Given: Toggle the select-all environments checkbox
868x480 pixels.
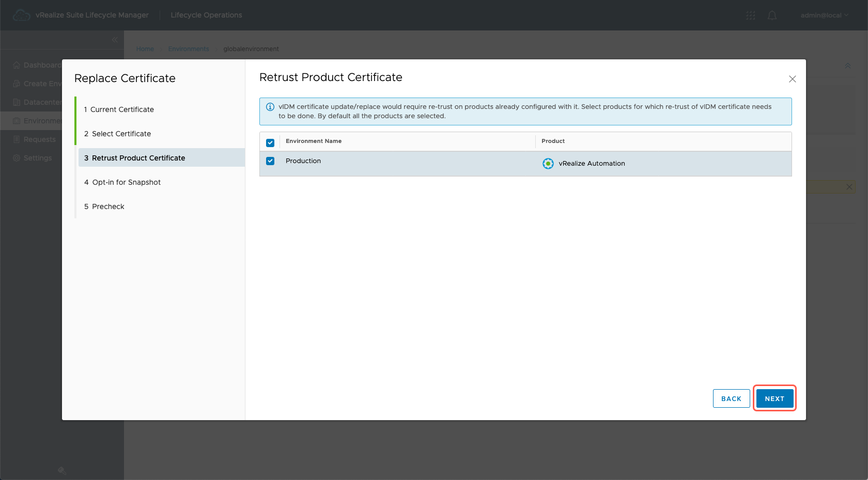Looking at the screenshot, I should [270, 142].
